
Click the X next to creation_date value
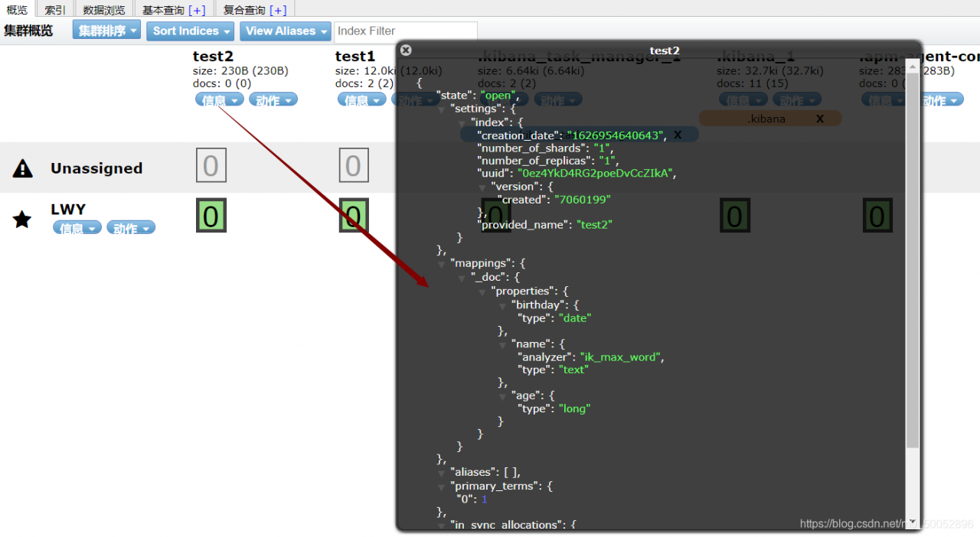[x=678, y=135]
